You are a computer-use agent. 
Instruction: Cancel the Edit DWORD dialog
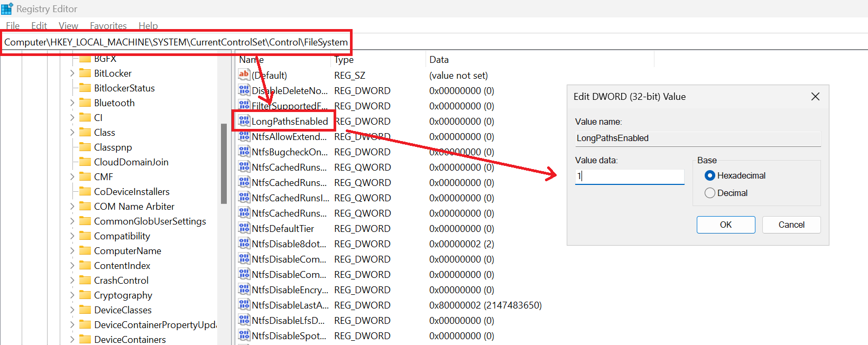point(791,225)
